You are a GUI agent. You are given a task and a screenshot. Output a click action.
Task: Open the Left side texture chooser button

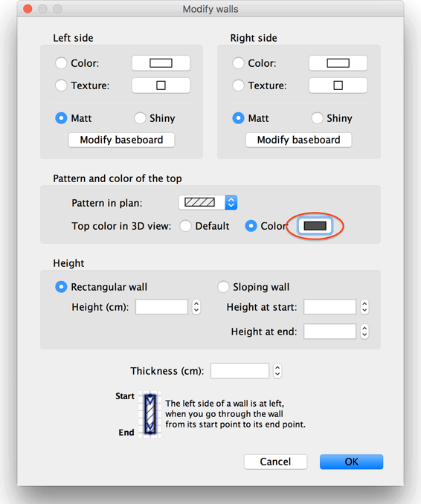coord(161,85)
